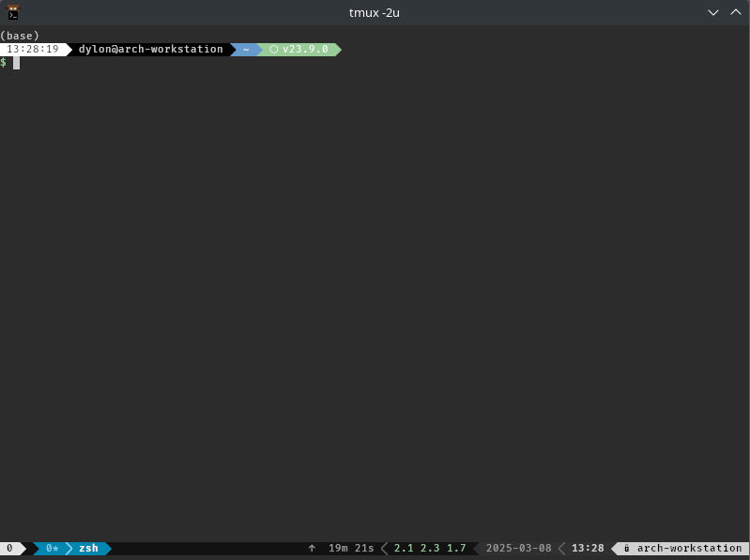Click the window title 'tmux -2u'
750x560 pixels.
[x=374, y=13]
